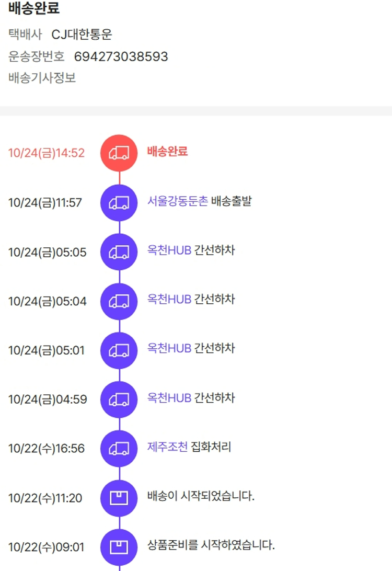This screenshot has height=571, width=392.
Task: Click the 10/22(수)16:56 timestamp
Action: point(47,449)
